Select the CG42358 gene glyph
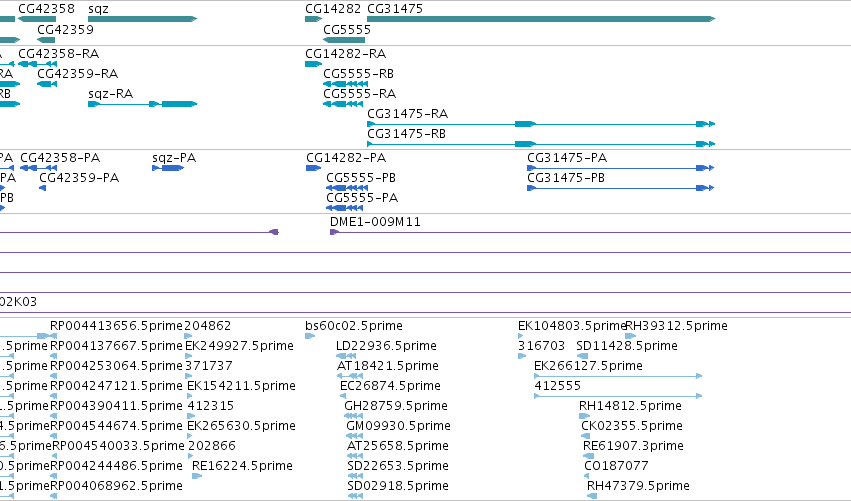 (37, 19)
